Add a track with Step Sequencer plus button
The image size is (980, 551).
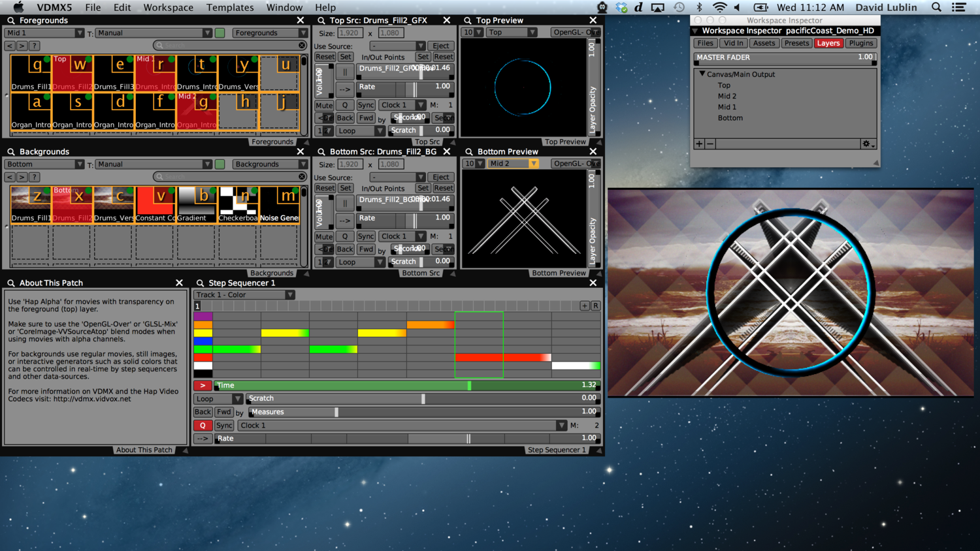pos(585,306)
